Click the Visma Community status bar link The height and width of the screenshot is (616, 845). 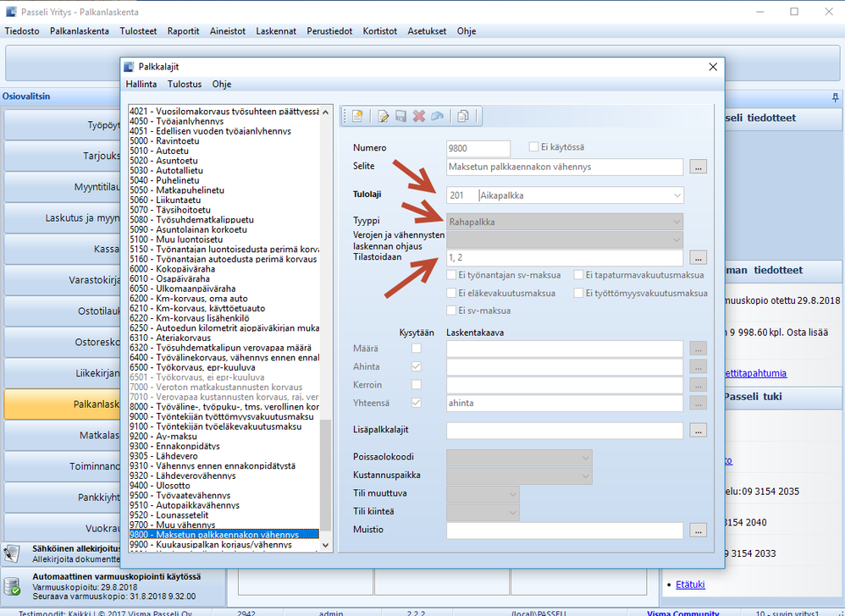tap(682, 613)
